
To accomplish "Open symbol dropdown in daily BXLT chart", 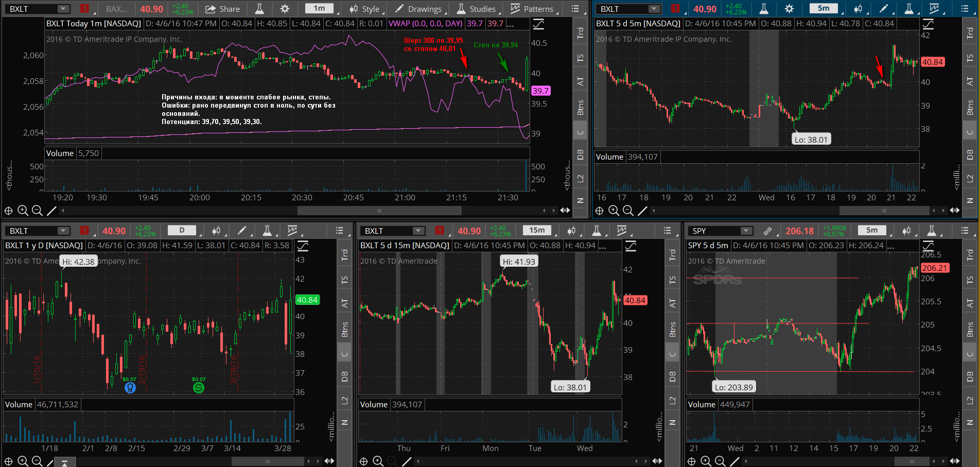I will point(63,231).
